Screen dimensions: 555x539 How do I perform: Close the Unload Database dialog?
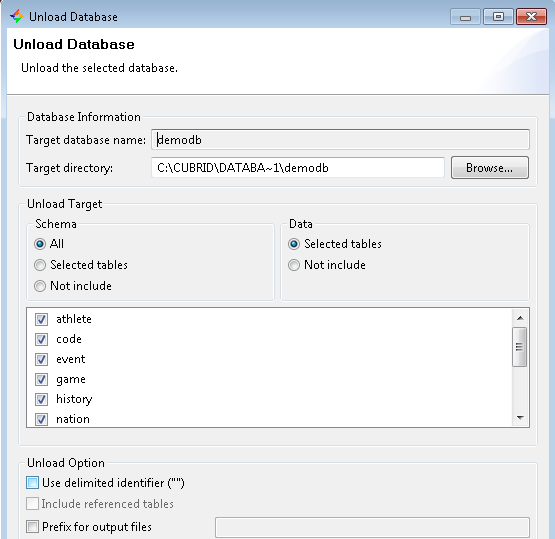click(x=531, y=17)
